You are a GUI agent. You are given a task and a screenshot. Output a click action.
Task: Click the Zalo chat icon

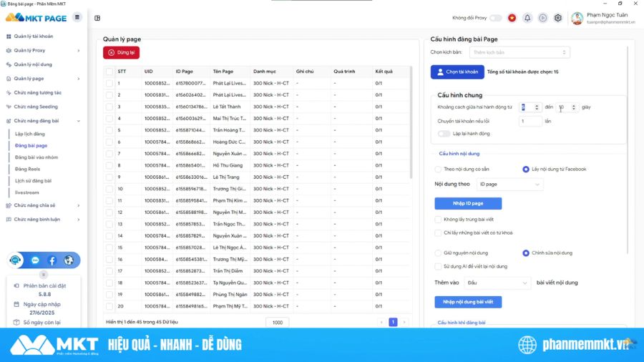35,260
